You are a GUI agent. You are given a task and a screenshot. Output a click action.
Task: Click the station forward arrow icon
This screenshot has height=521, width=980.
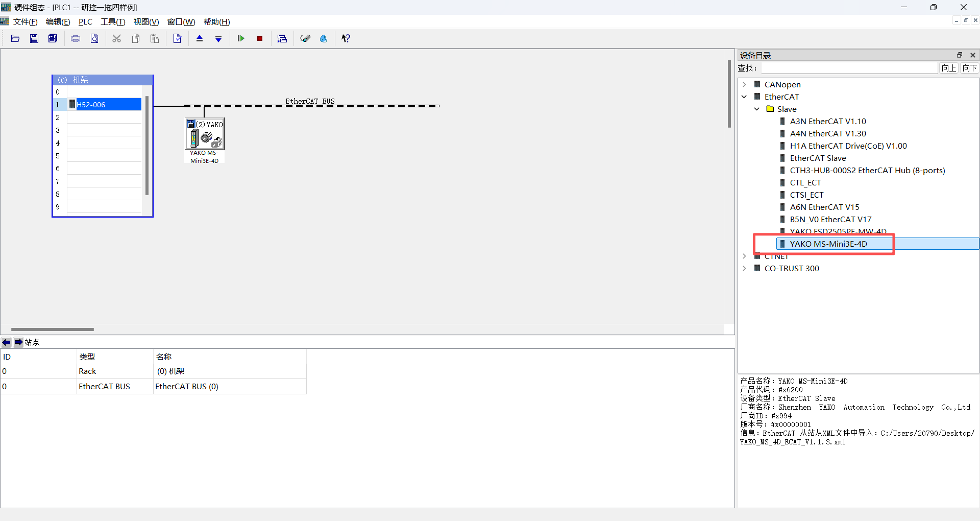click(18, 342)
